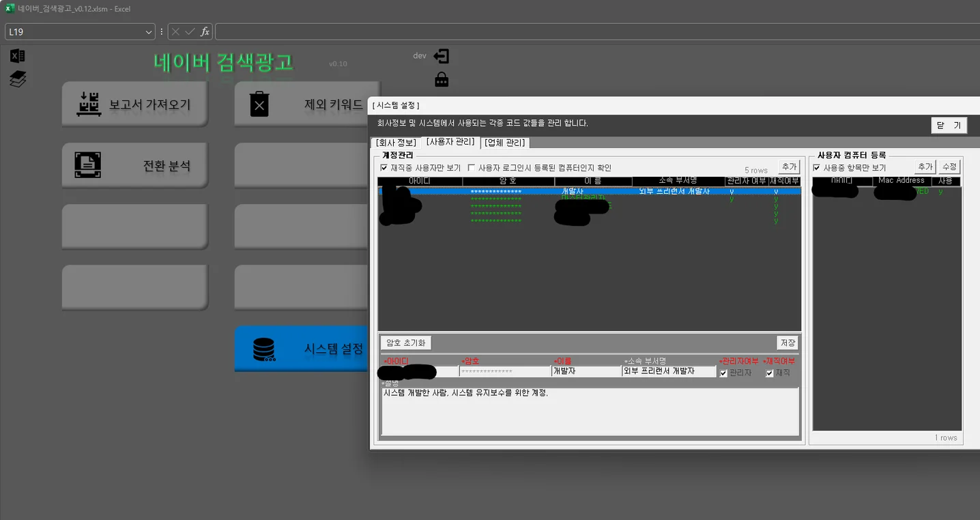The width and height of the screenshot is (980, 520).
Task: Click the v0.10 version label
Action: (338, 64)
